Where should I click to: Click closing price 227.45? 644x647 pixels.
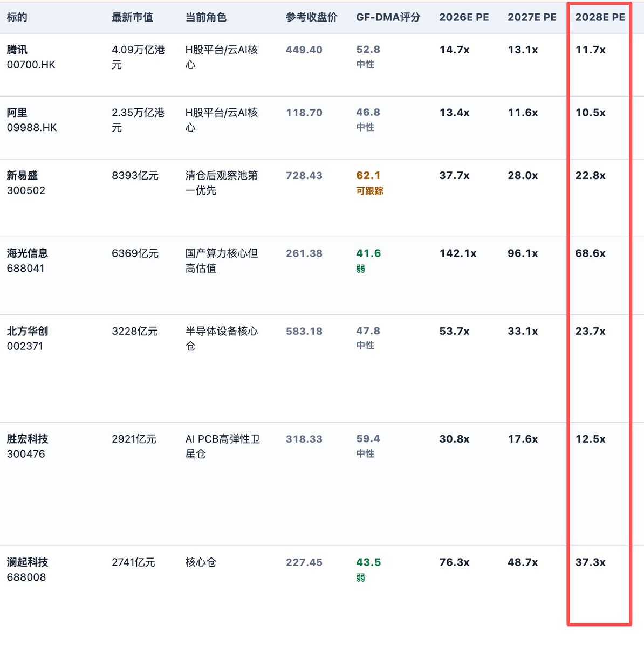click(304, 562)
